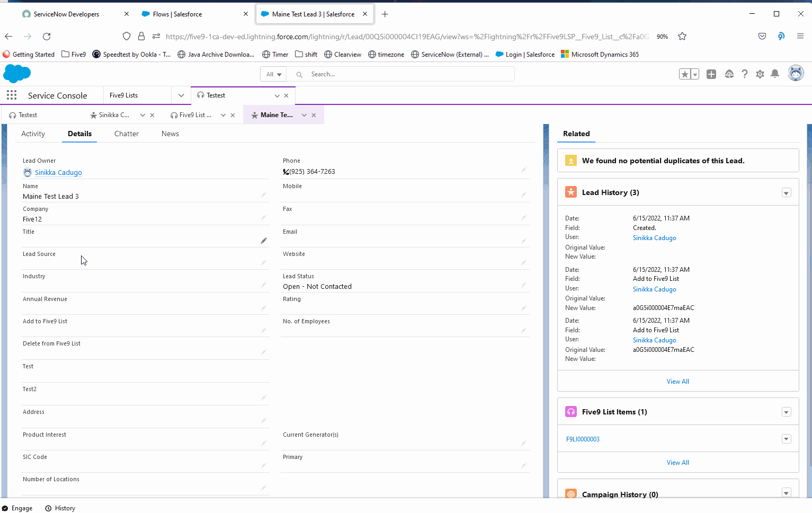This screenshot has height=513, width=812.
Task: Open the Favorites star icon
Action: coord(685,74)
